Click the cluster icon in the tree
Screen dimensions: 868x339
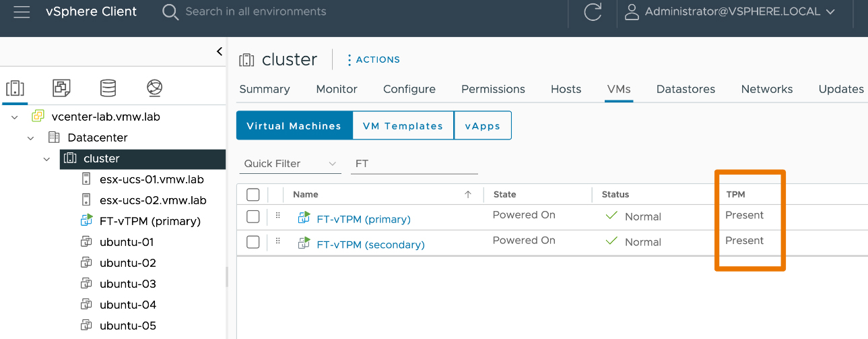coord(69,159)
